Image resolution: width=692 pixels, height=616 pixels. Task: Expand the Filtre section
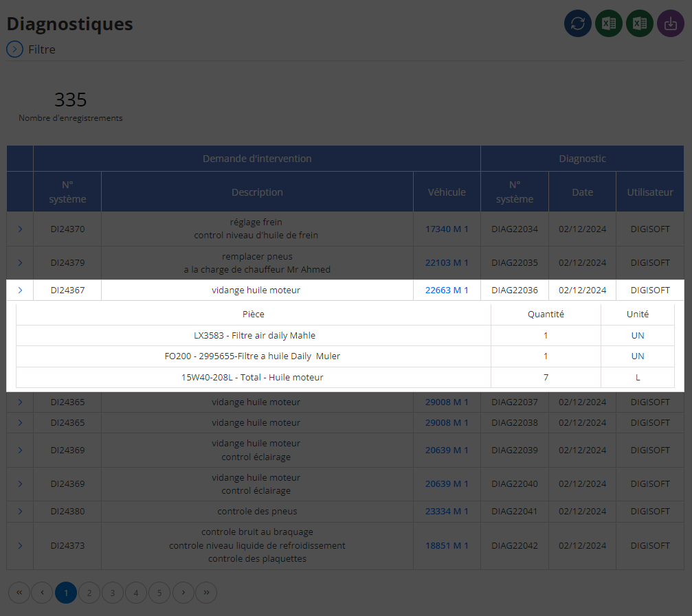14,49
